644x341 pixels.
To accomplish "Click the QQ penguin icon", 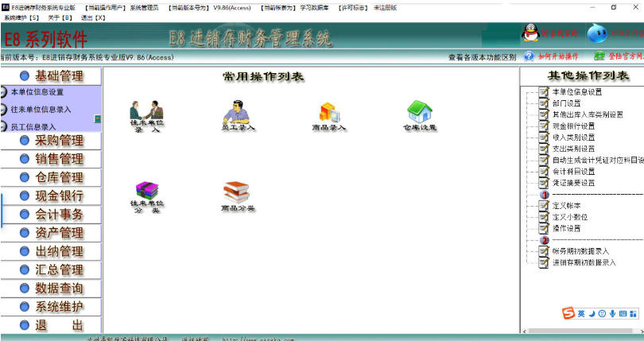I will [530, 33].
